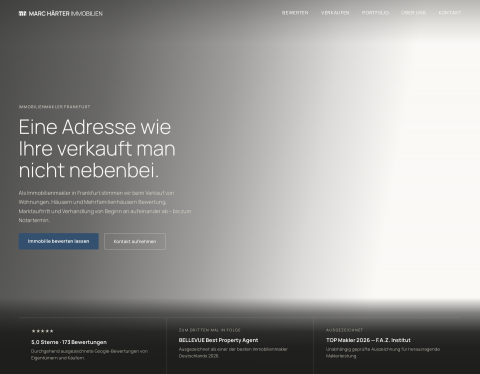This screenshot has width=480, height=374.
Task: Click the text Unabhängig geprüfte Auszeichnung
Action: (x=383, y=353)
